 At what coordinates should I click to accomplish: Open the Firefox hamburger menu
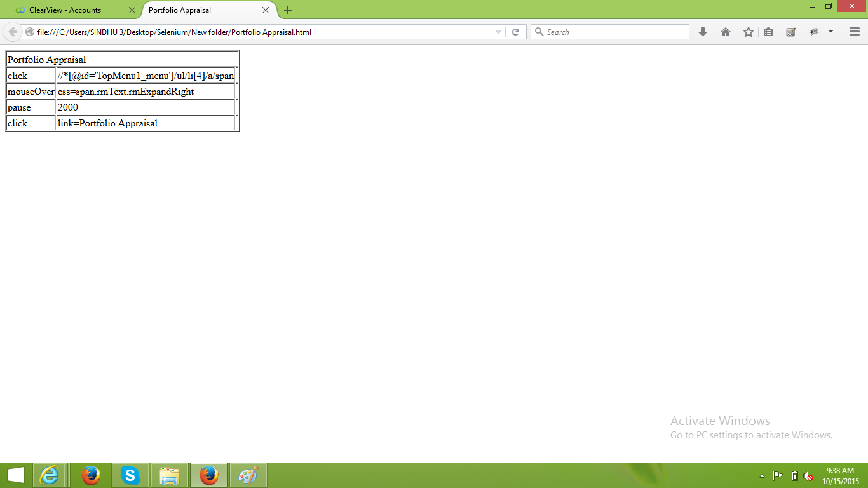coord(854,32)
